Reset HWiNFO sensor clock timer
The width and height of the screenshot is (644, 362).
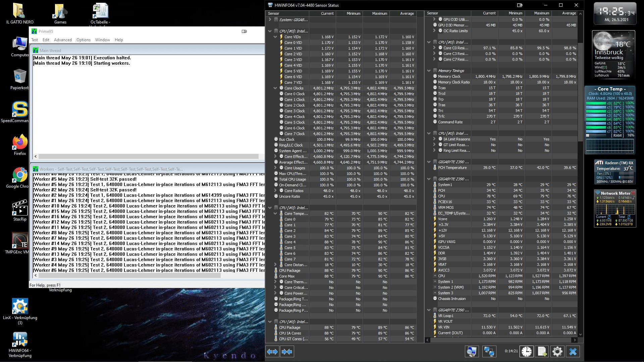[x=527, y=351]
